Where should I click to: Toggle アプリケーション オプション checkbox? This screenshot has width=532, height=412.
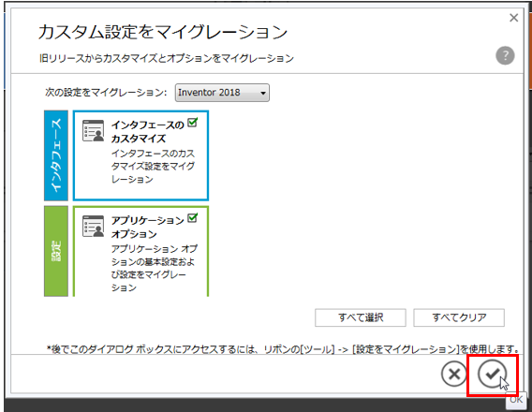(x=192, y=217)
